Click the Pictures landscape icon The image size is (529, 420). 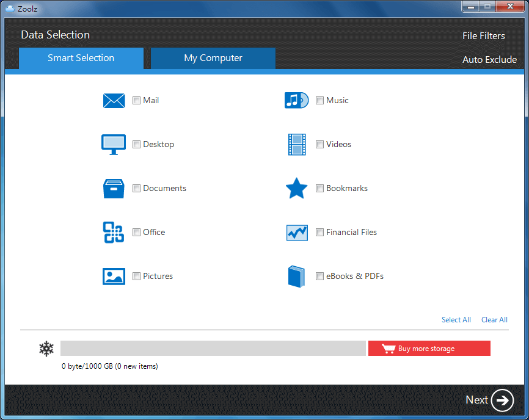pyautogui.click(x=114, y=277)
